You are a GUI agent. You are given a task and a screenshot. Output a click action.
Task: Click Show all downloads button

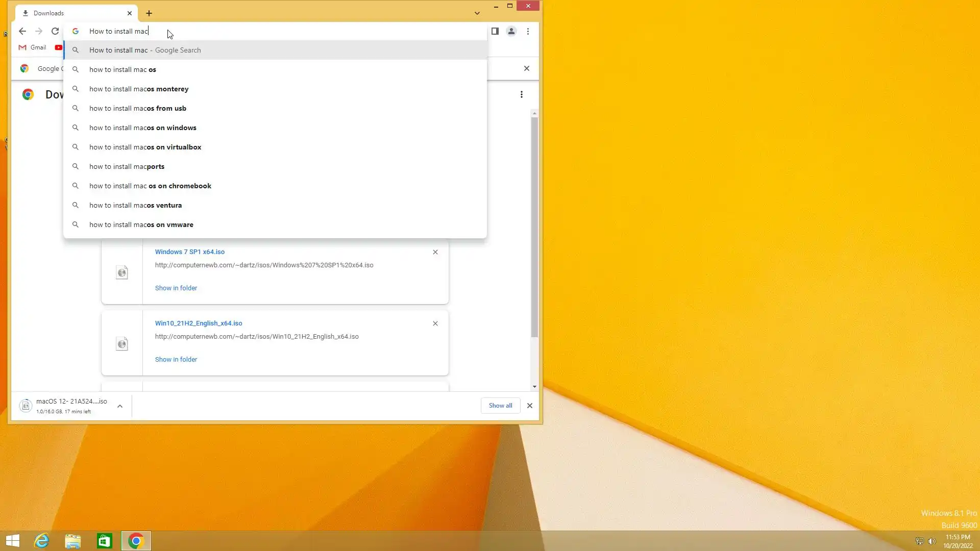[x=500, y=406]
